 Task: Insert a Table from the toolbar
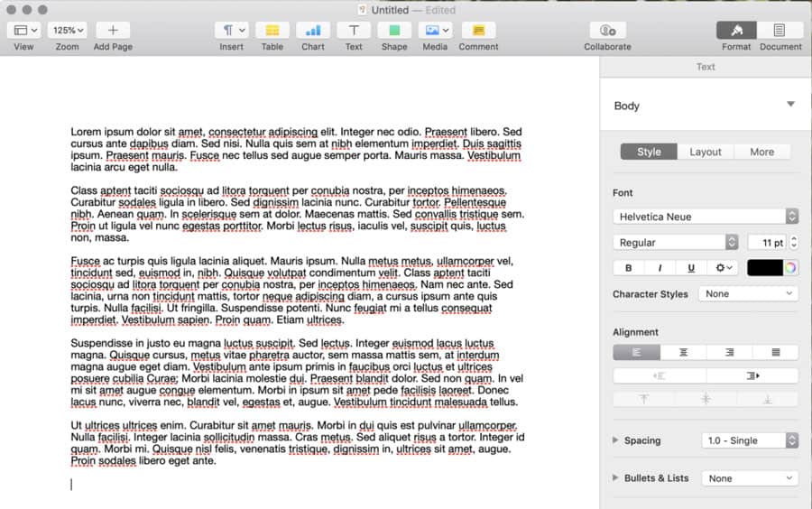coord(272,31)
